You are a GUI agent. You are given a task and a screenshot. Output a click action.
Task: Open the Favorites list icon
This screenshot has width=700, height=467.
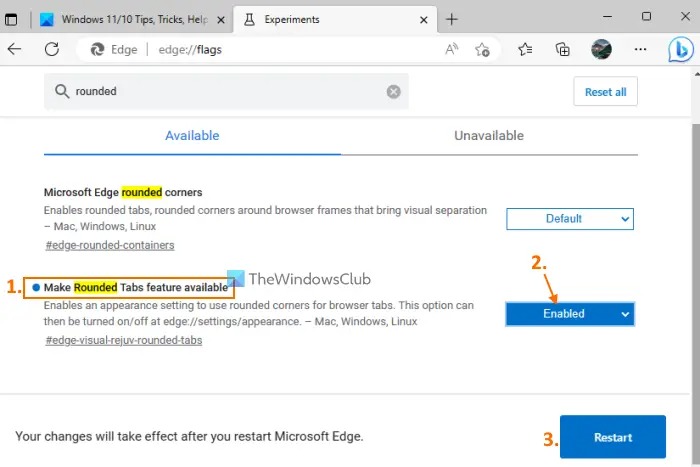pyautogui.click(x=525, y=49)
